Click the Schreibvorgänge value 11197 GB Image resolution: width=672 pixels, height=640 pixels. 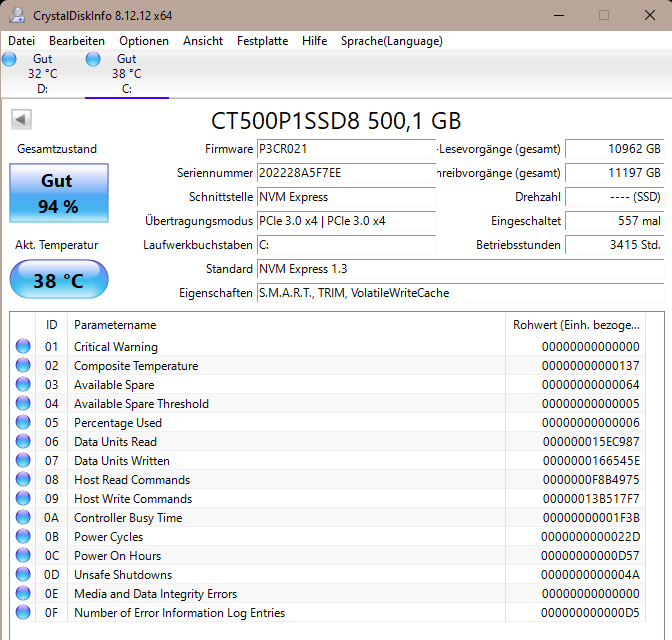[615, 173]
